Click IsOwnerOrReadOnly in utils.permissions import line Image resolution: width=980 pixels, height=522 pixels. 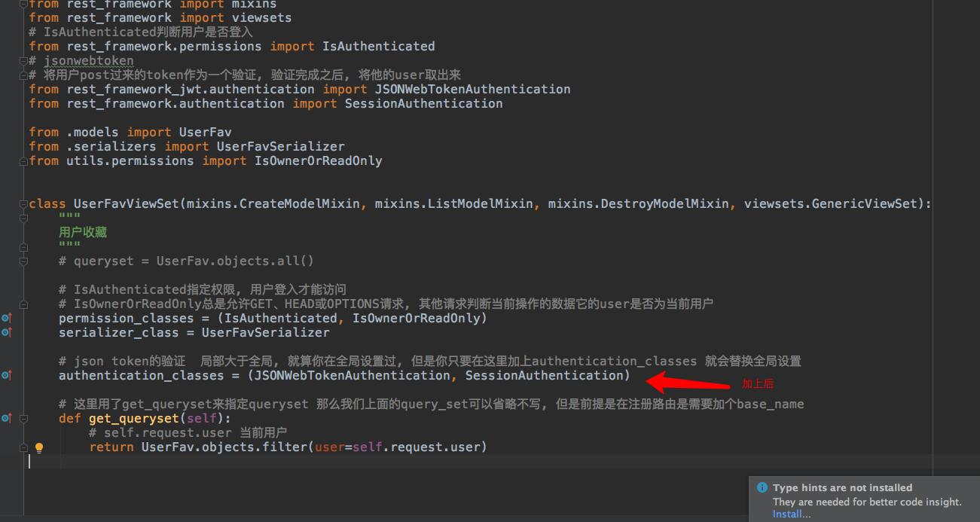318,160
